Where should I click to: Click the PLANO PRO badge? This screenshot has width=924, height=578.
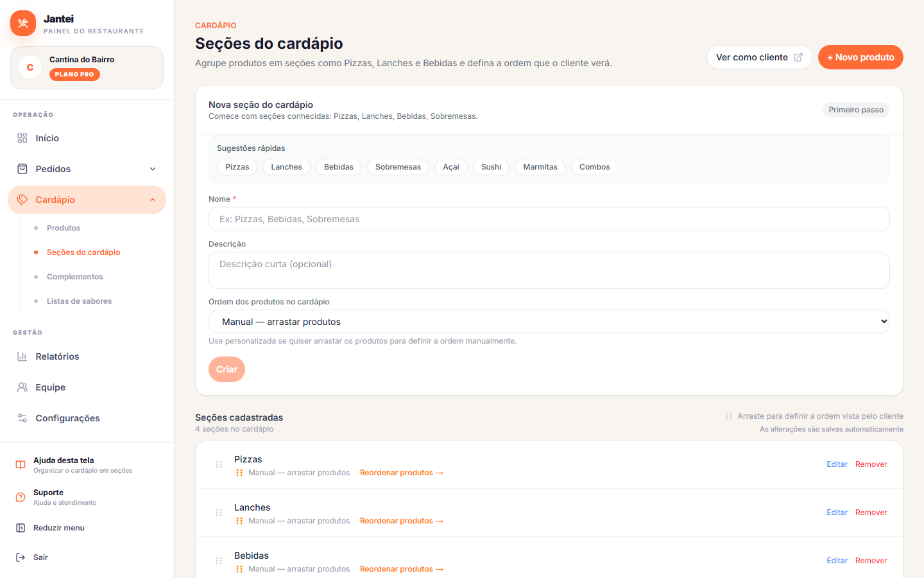click(x=74, y=74)
